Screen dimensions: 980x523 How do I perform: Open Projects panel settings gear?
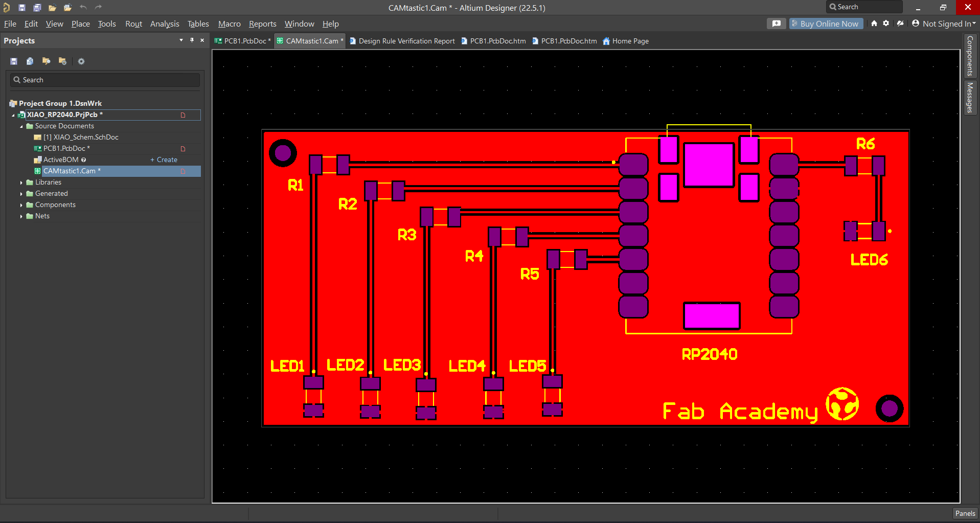(x=81, y=61)
